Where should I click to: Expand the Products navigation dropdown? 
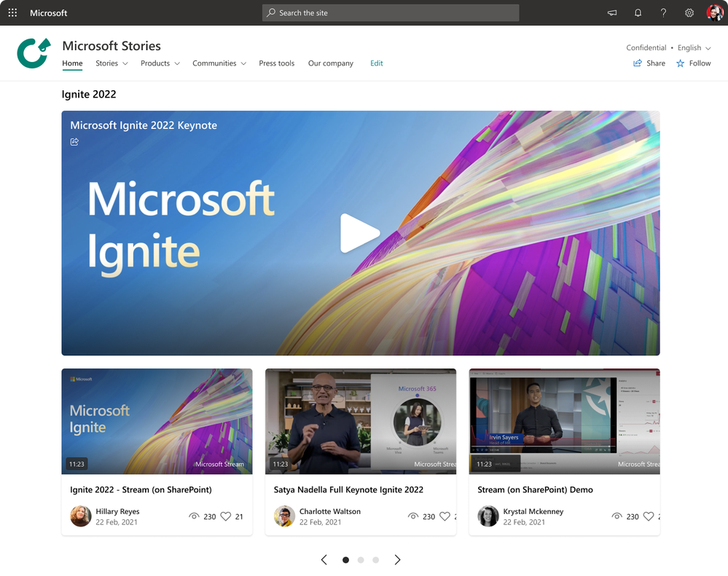(x=160, y=63)
